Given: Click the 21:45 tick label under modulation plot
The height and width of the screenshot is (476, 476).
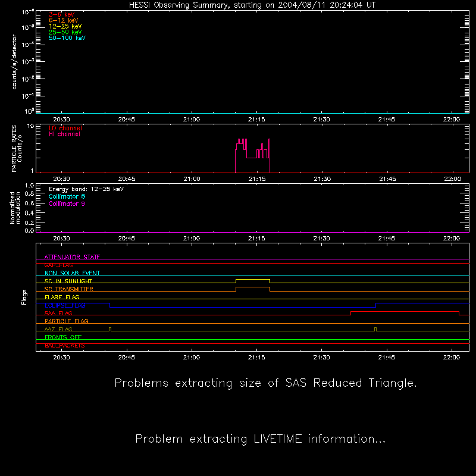Looking at the screenshot, I should [x=386, y=239].
